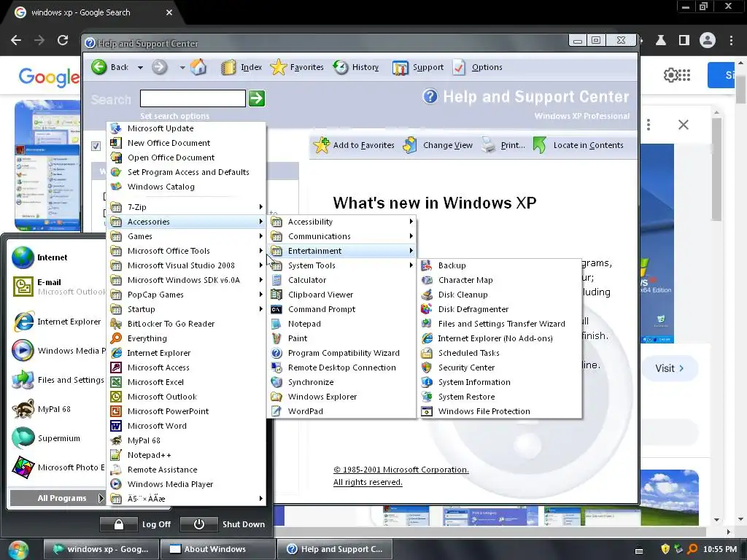Viewport: 747px width, 560px height.
Task: Expand the Accessibility submenu
Action: [341, 222]
